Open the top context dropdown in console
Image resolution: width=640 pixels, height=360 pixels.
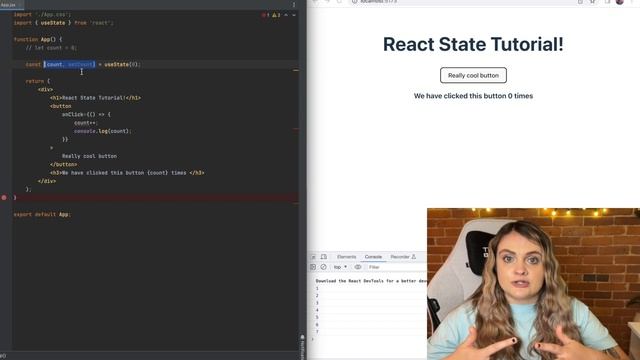click(340, 267)
